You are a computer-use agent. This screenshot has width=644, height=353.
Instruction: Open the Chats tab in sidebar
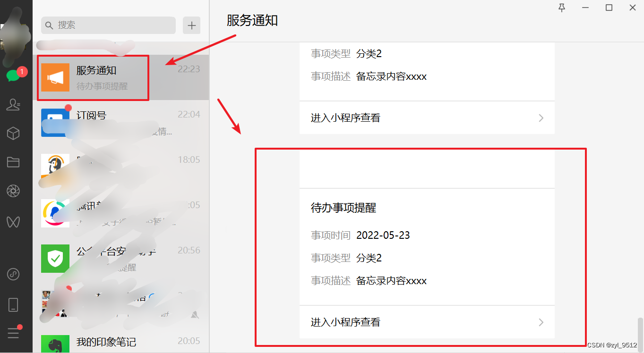(13, 76)
